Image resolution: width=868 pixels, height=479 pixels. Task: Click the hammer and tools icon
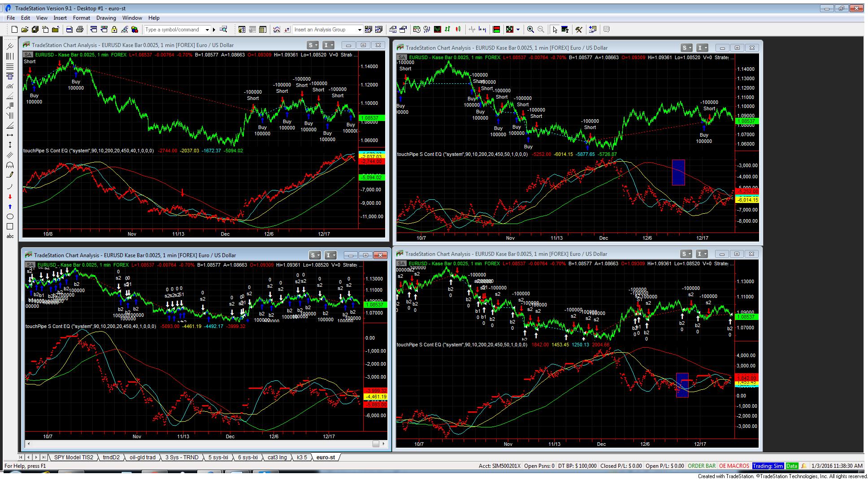pyautogui.click(x=578, y=30)
